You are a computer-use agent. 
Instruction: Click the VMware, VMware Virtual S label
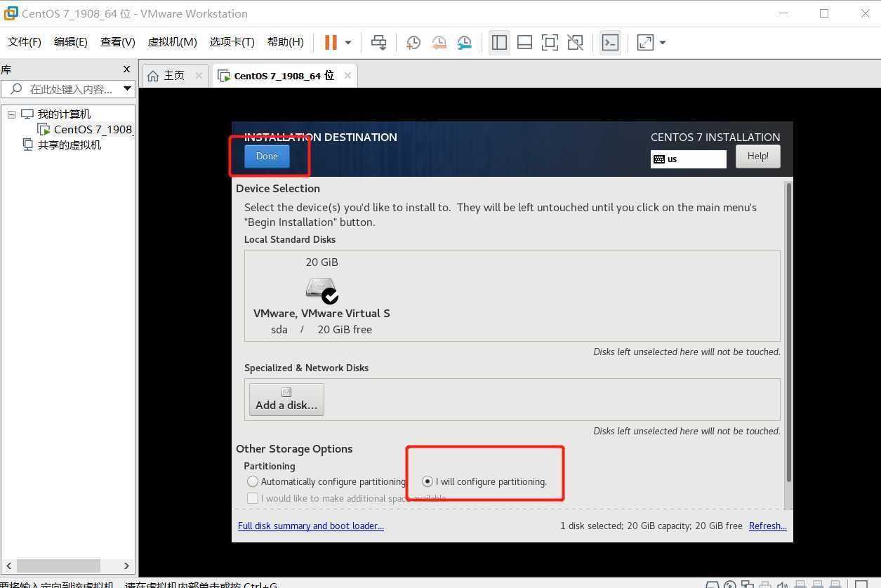[322, 314]
